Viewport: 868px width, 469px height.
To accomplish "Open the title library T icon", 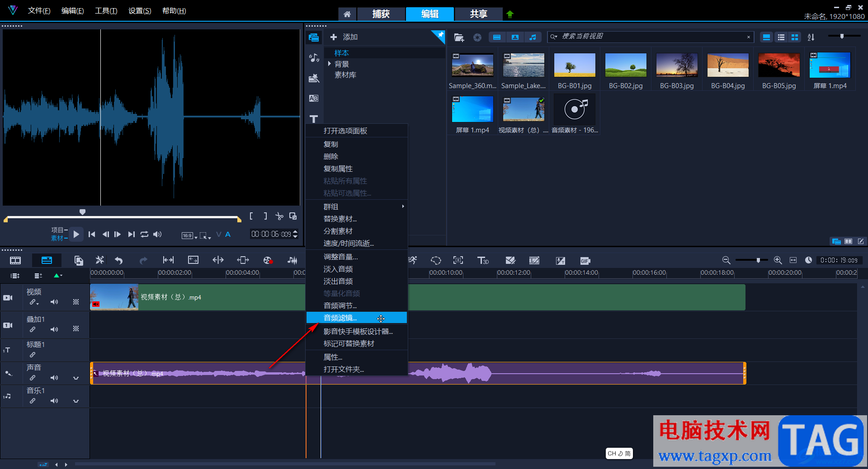I will click(314, 119).
